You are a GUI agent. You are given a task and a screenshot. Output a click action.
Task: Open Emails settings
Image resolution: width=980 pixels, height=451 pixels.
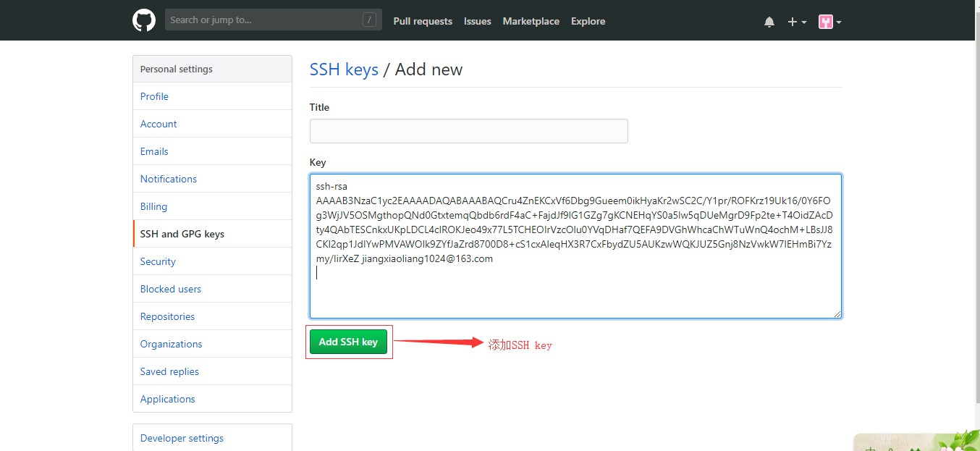pos(212,151)
